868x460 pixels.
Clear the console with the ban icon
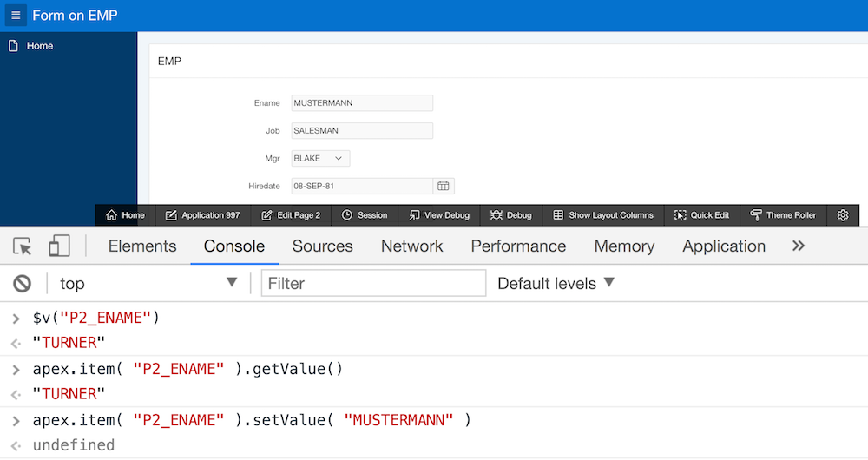click(23, 284)
